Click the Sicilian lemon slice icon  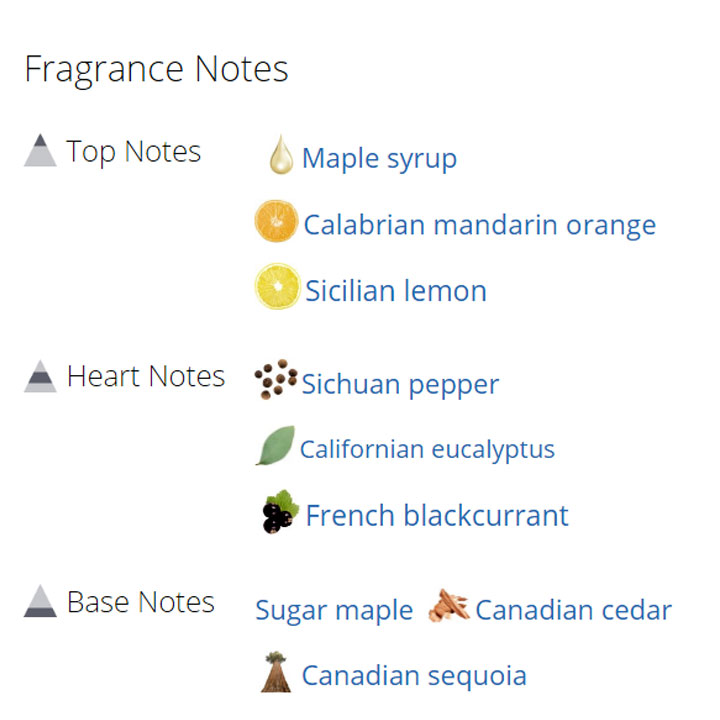point(277,286)
